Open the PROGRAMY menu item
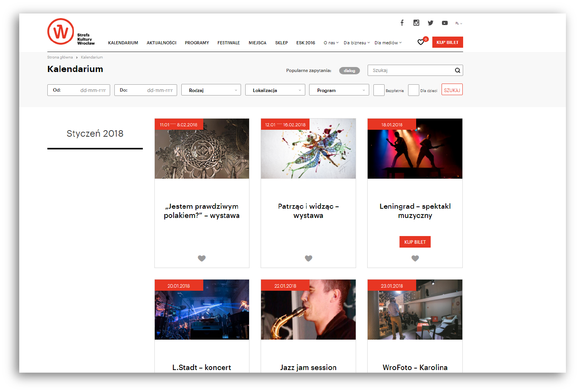Viewport: 579px width, 392px height. click(197, 43)
